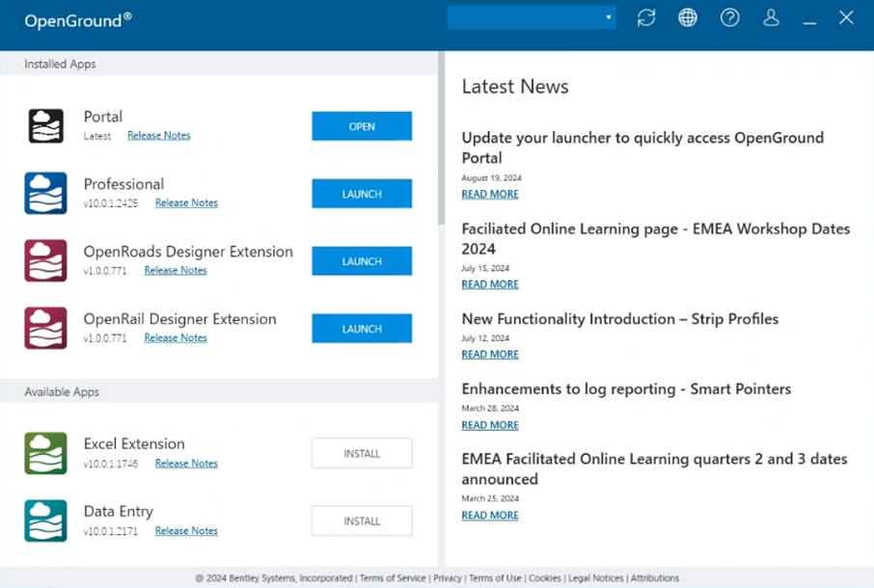This screenshot has width=874, height=588.
Task: Click the Excel Extension app icon
Action: click(45, 453)
